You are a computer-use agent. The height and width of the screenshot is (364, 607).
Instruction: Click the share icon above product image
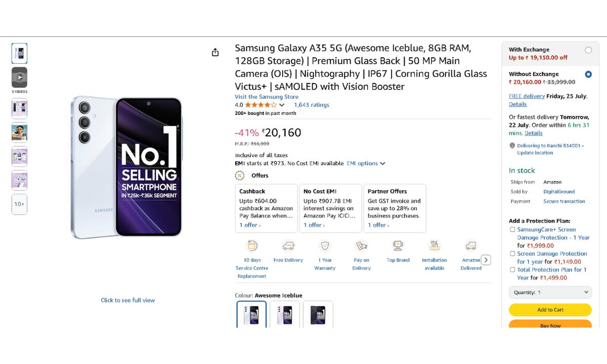click(215, 53)
